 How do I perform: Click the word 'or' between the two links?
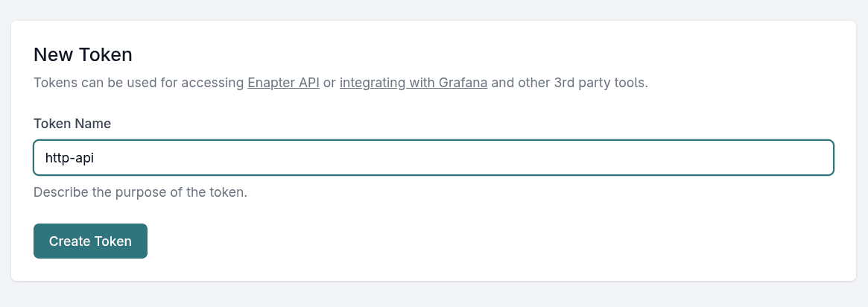pos(329,83)
